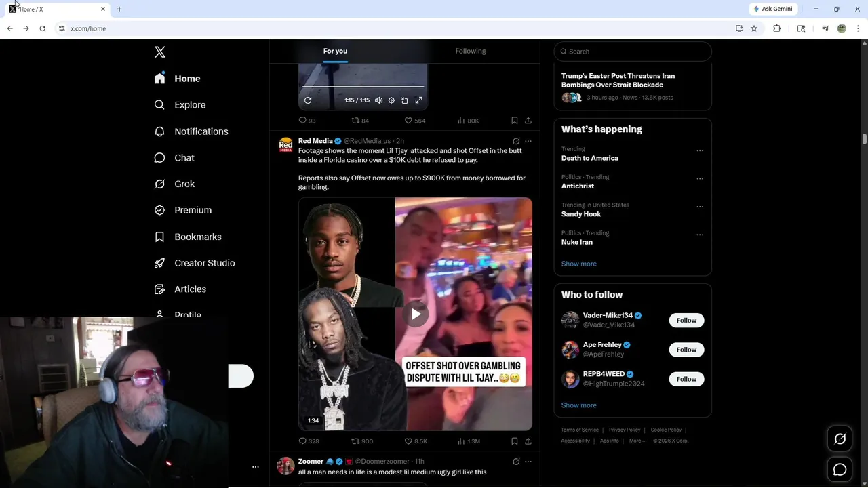Open more options for Death to America trend

[x=700, y=150]
